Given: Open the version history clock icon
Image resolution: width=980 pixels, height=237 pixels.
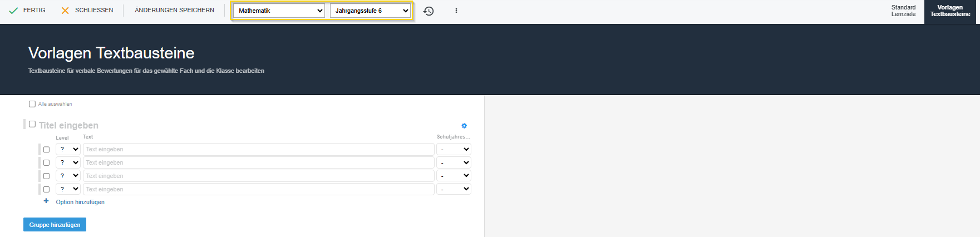Looking at the screenshot, I should tap(429, 11).
